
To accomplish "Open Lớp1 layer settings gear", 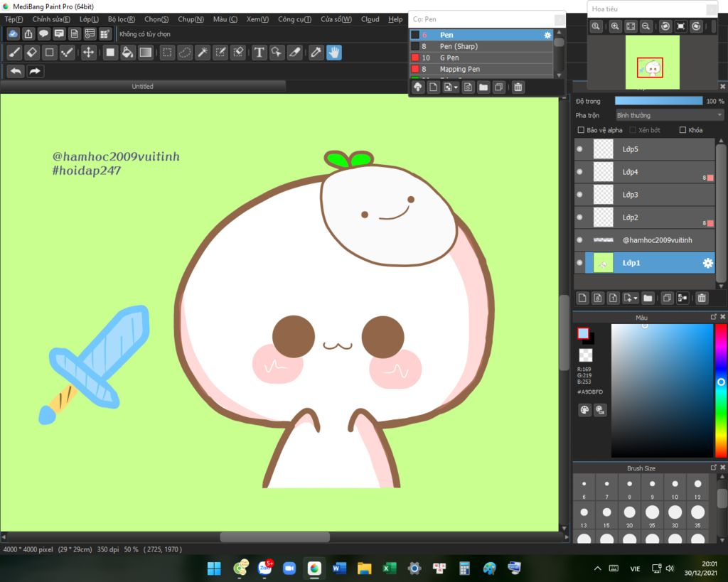I will [707, 263].
